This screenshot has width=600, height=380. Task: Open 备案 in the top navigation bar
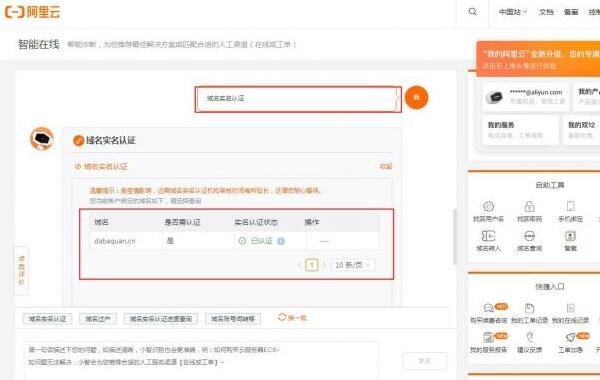coord(571,12)
